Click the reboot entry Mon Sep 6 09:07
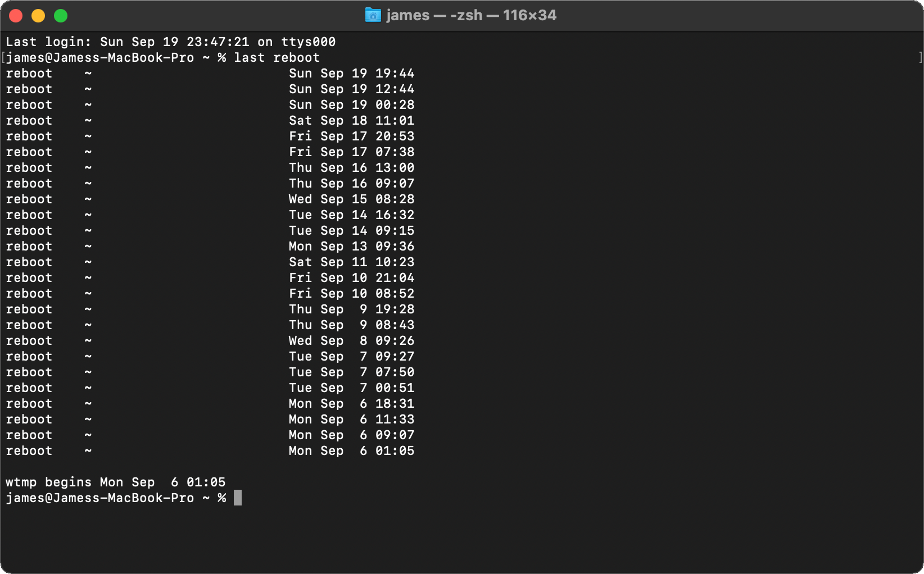 [x=210, y=435]
